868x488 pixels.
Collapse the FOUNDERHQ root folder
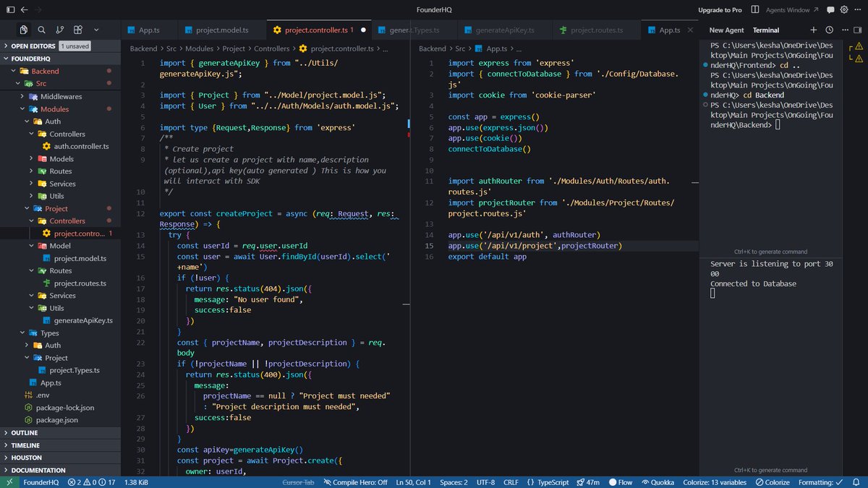pos(60,58)
